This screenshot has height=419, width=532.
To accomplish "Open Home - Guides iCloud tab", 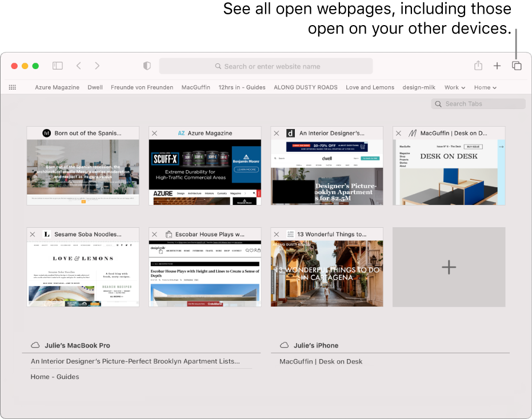I will point(55,377).
